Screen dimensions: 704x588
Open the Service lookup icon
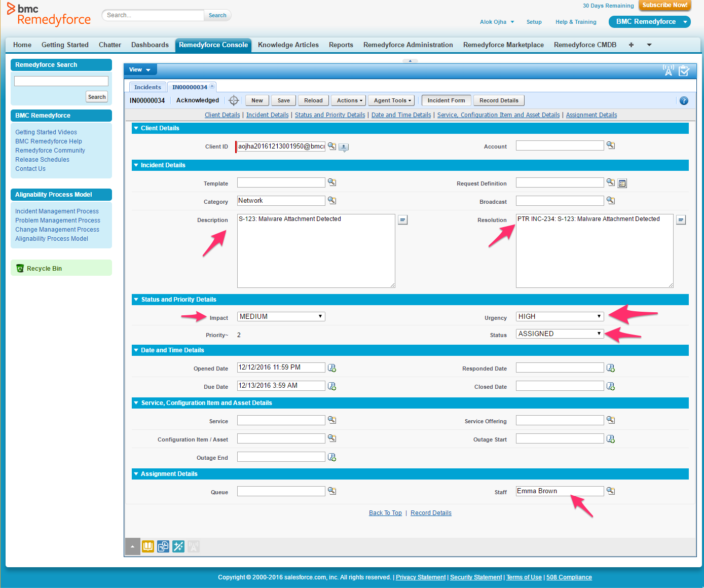pos(332,420)
